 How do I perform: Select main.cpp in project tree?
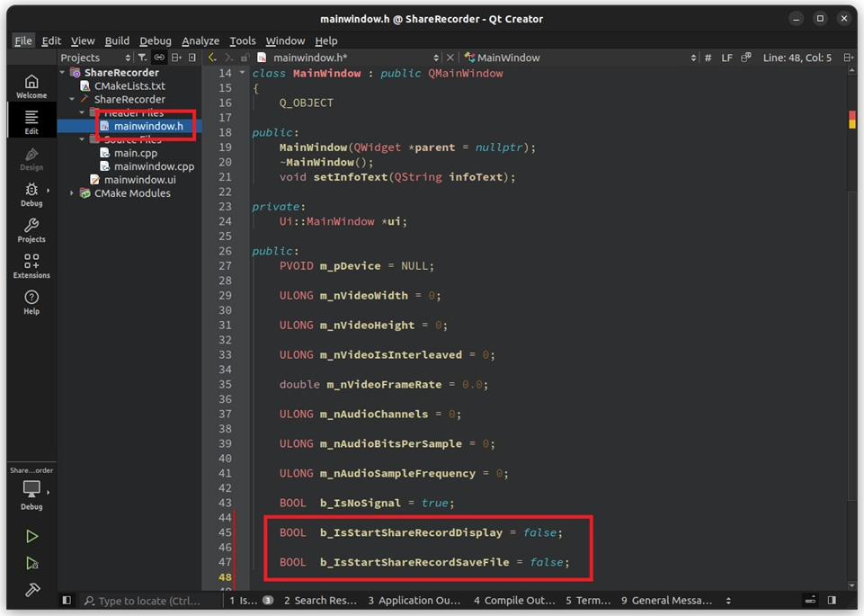click(136, 153)
